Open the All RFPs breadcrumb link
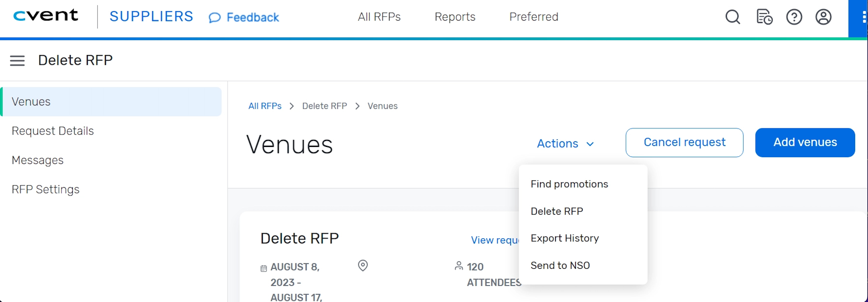The image size is (868, 302). [x=265, y=106]
